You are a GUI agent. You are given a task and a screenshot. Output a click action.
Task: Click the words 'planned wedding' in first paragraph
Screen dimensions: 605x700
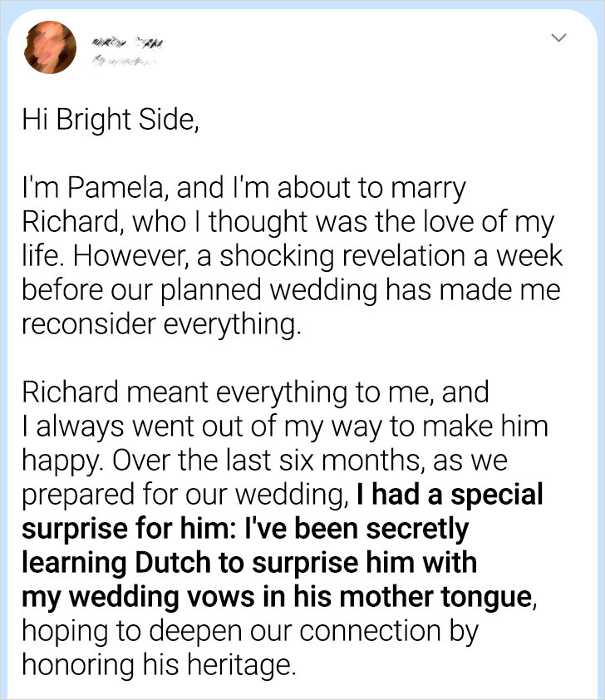pos(269,290)
